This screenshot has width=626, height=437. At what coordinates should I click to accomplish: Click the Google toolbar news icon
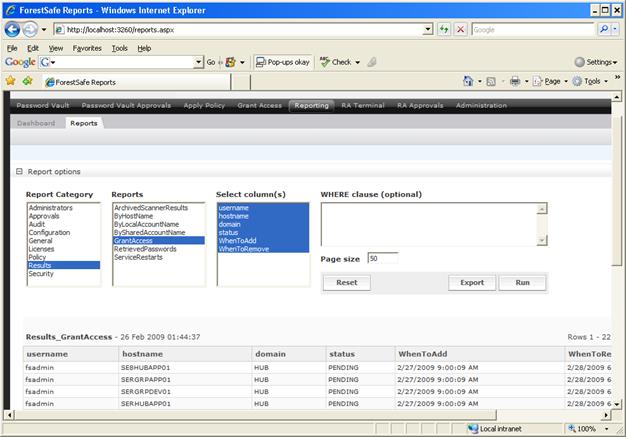click(230, 62)
